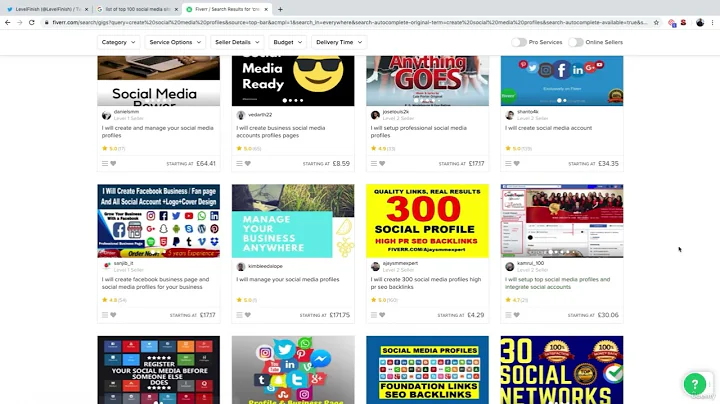The image size is (720, 404).
Task: Favorite the kamrul_100 gig heart icon
Action: pos(517,315)
